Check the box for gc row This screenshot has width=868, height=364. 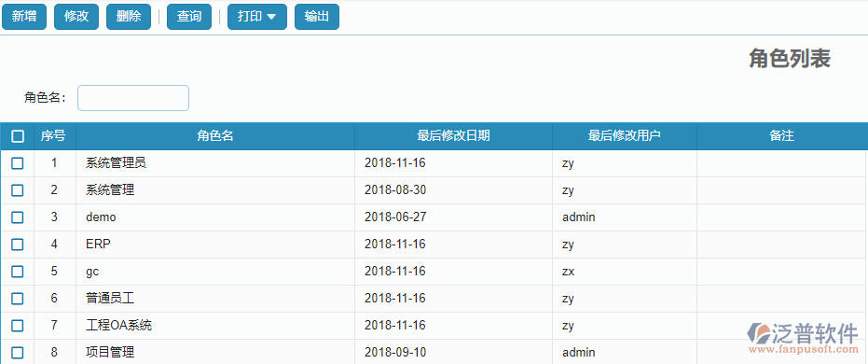(18, 272)
